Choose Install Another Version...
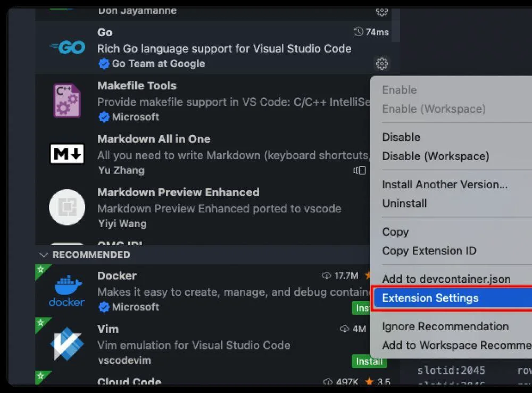The width and height of the screenshot is (532, 393). click(444, 185)
